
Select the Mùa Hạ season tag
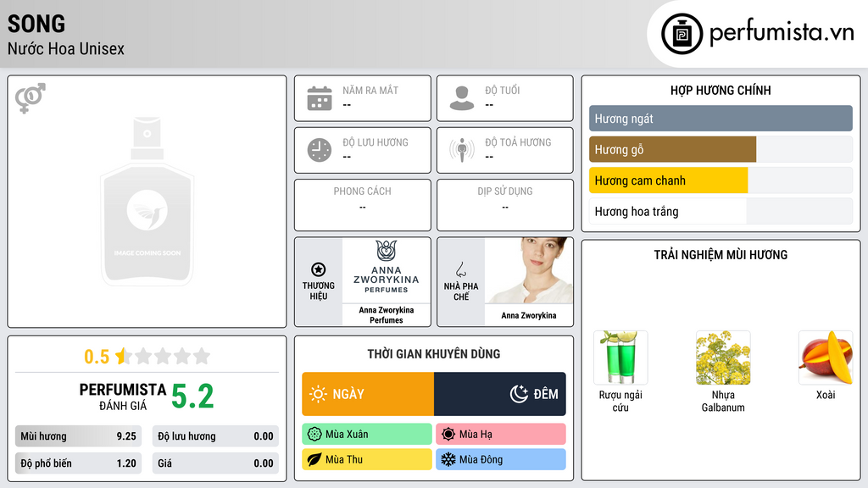(x=501, y=435)
